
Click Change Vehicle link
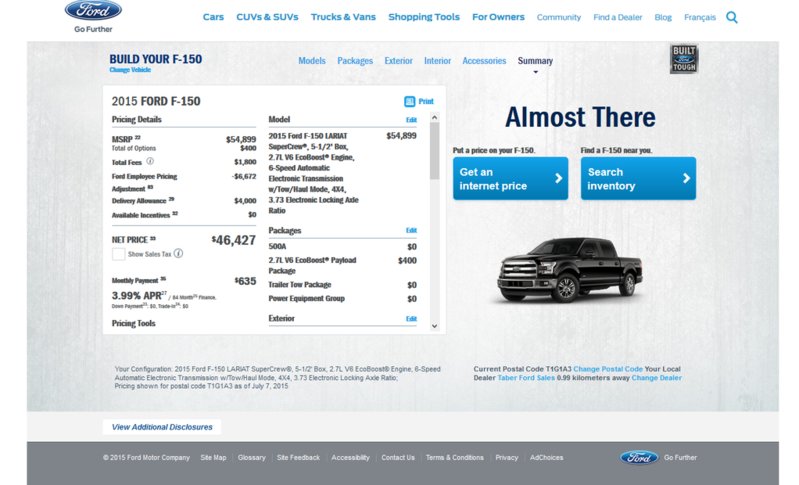point(130,70)
